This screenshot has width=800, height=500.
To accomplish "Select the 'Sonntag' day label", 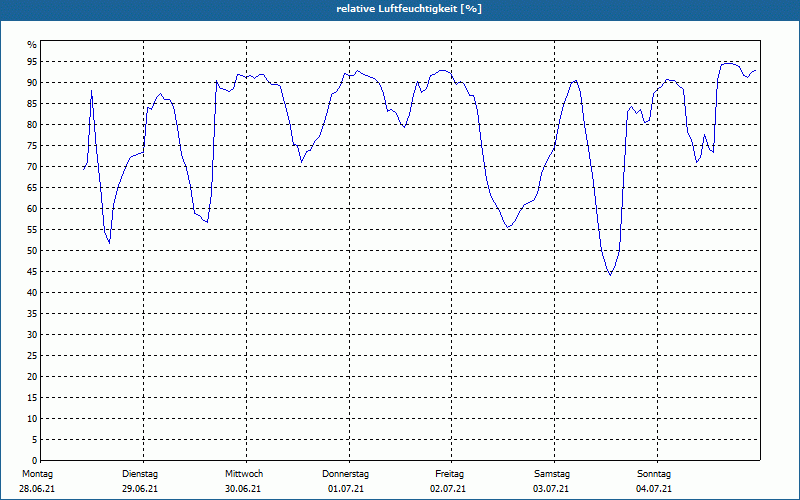I will [654, 474].
